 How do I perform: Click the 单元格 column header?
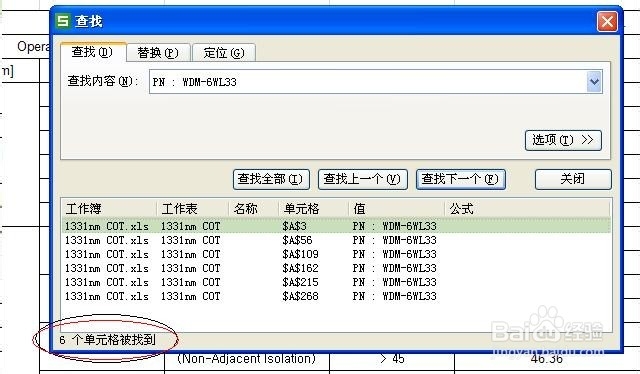[x=313, y=209]
